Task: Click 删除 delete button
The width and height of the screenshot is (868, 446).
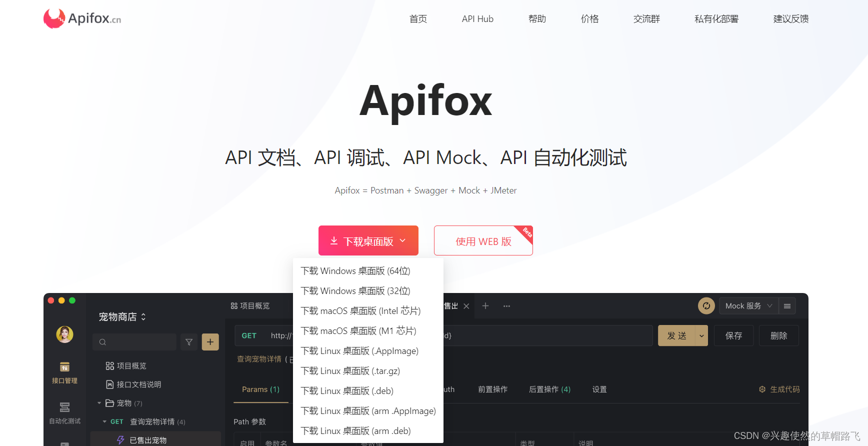Action: coord(778,335)
